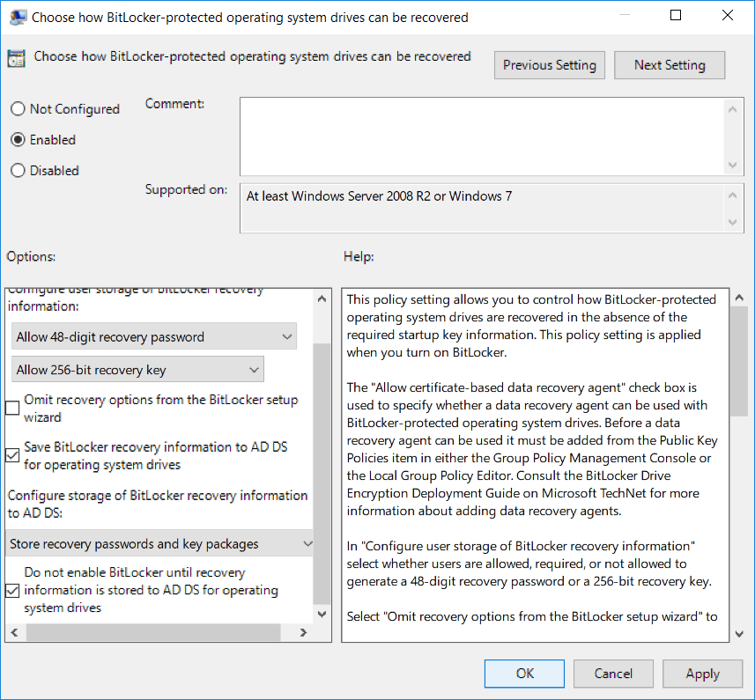This screenshot has height=700, width=755.
Task: Click the Help pane scrollbar thumb
Action: click(740, 361)
